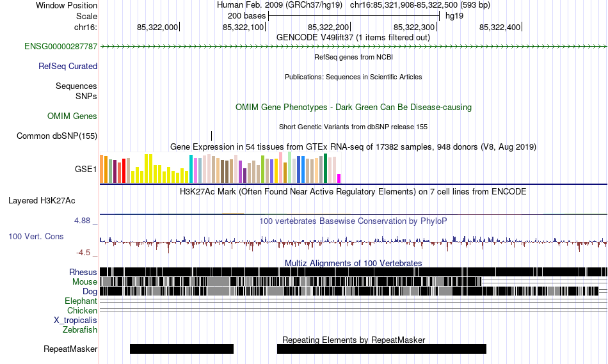Click the Window Position label
The image size is (608, 364).
pos(67,5)
